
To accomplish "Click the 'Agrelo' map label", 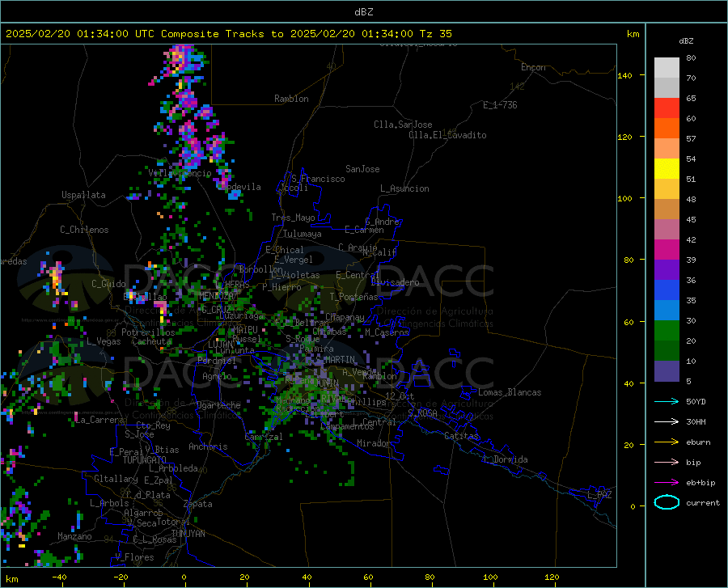I will [x=217, y=376].
